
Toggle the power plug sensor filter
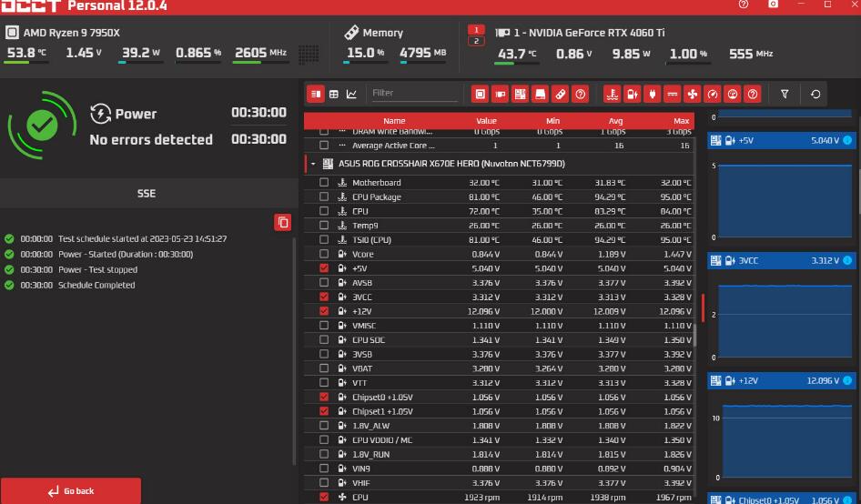tap(653, 94)
